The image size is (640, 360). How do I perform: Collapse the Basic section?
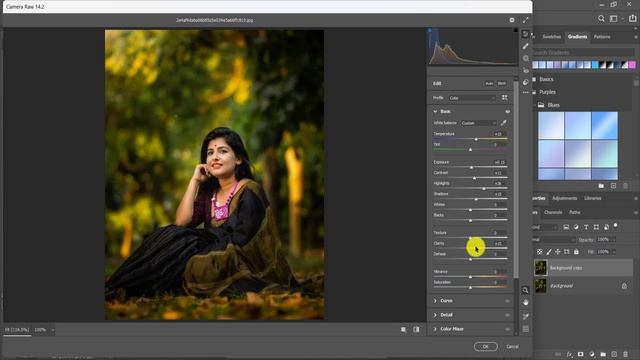tap(435, 111)
